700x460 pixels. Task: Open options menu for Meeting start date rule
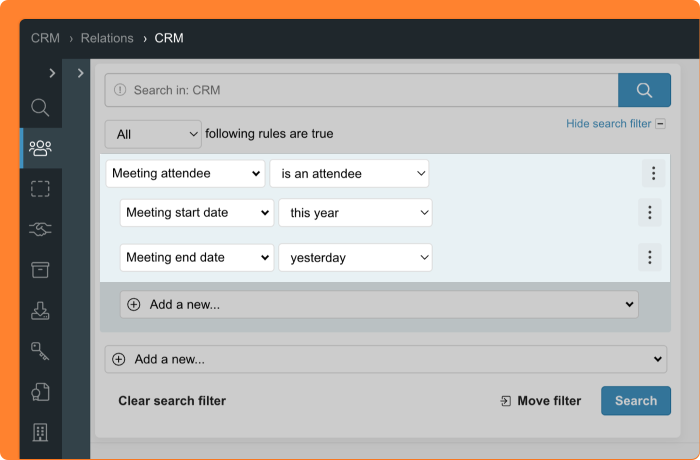coord(650,213)
